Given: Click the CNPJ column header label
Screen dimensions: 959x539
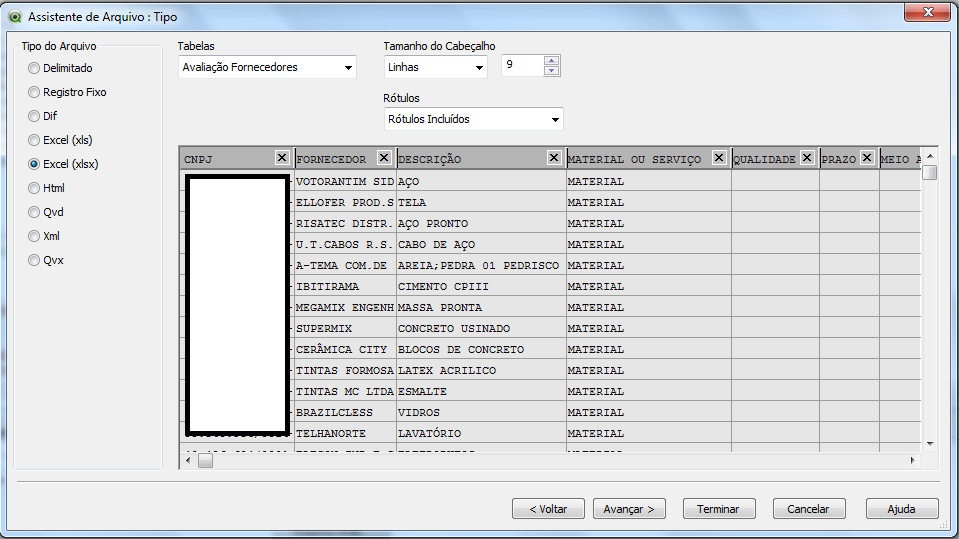Looking at the screenshot, I should pos(198,160).
